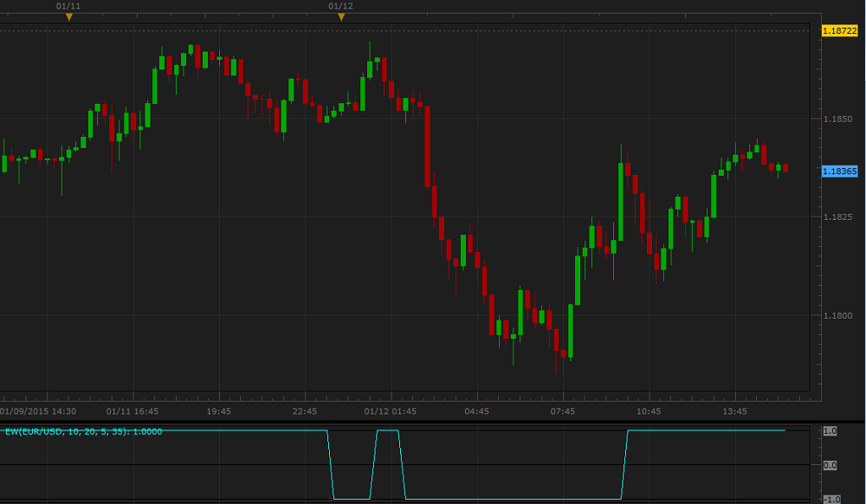Click the indicator 0.0 scale label
866x504 pixels.
coord(830,465)
